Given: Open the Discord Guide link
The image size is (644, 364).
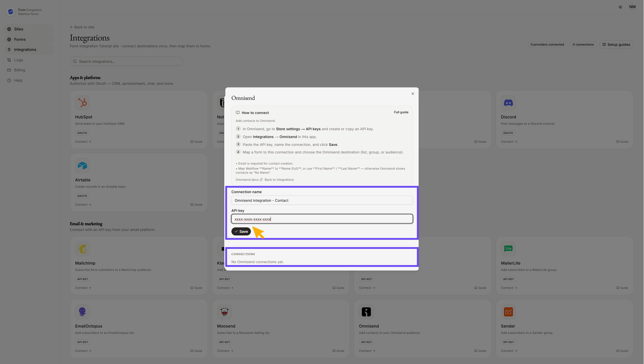Looking at the screenshot, I should tap(622, 142).
